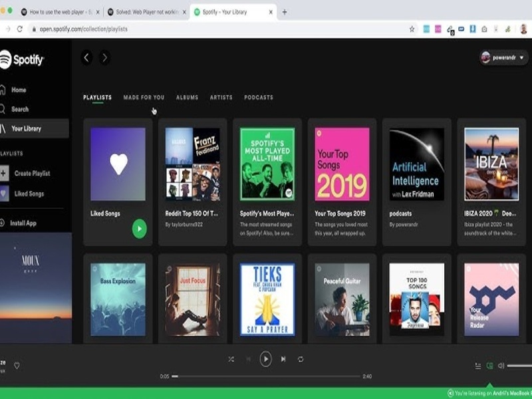Toggle repeat mode in player bar
The width and height of the screenshot is (532, 399).
[x=301, y=359]
